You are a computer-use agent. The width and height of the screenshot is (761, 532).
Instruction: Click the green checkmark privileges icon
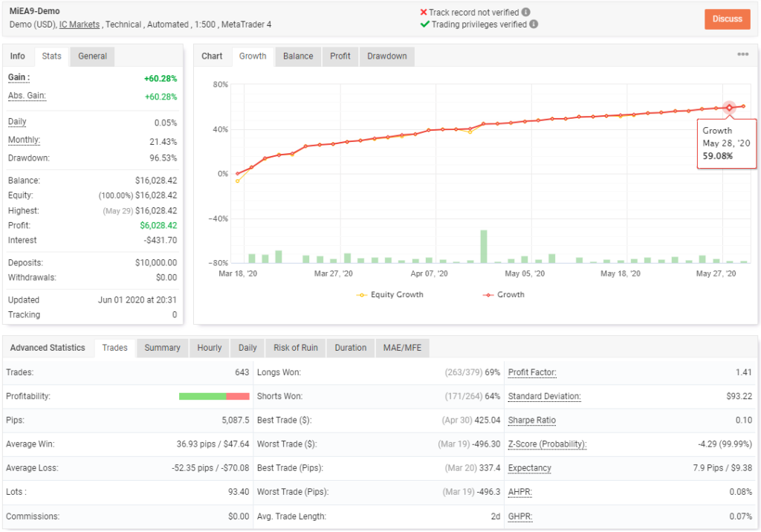[x=424, y=25]
